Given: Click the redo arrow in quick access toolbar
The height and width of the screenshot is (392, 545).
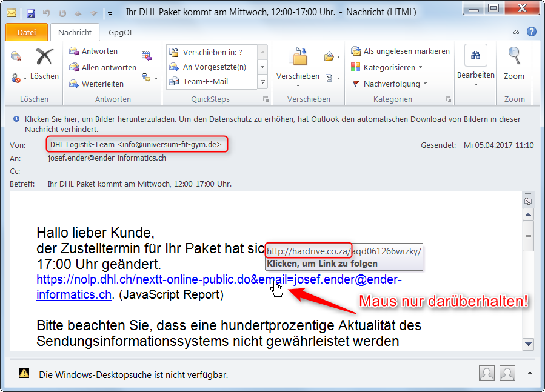Looking at the screenshot, I should point(62,13).
